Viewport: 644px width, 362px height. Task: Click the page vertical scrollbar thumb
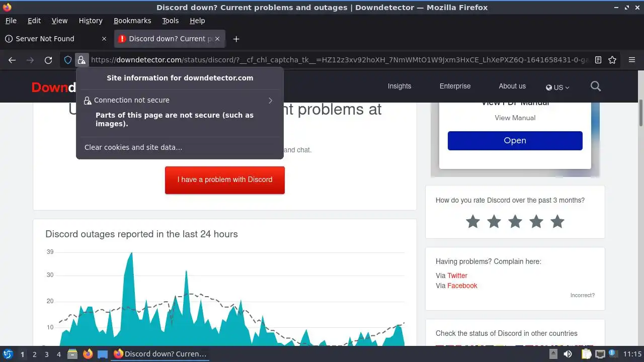click(x=641, y=113)
